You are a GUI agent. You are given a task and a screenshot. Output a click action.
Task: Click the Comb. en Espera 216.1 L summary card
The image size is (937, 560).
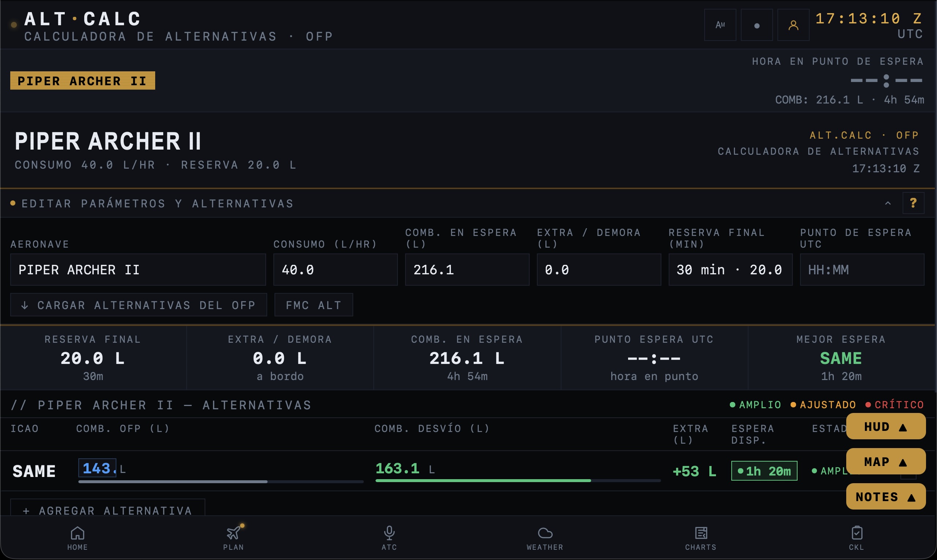(467, 357)
